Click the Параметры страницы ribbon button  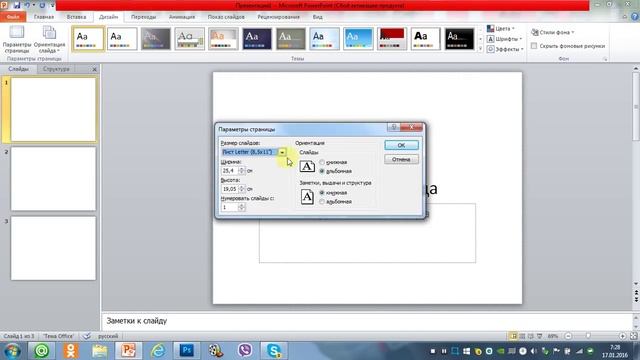[17, 39]
